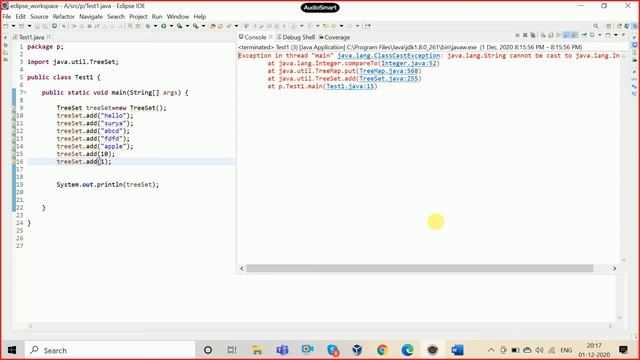
Task: Open Microsoft Word from the taskbar
Action: pos(458,350)
